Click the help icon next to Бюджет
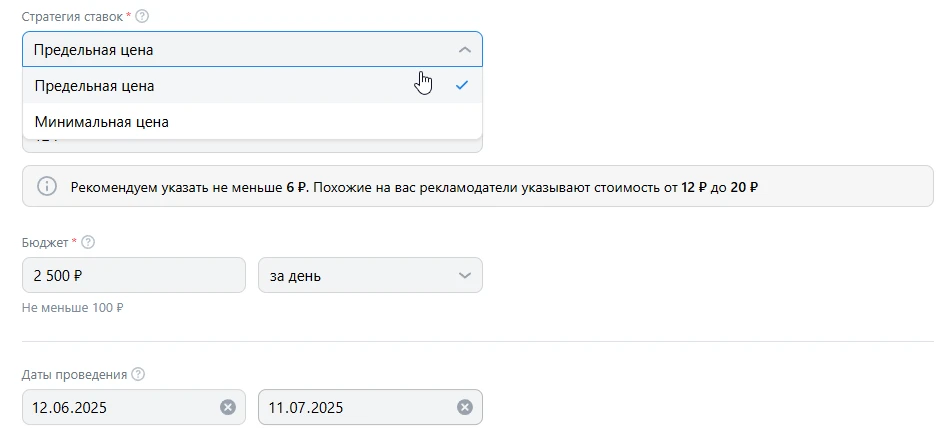The height and width of the screenshot is (437, 952). [x=88, y=242]
